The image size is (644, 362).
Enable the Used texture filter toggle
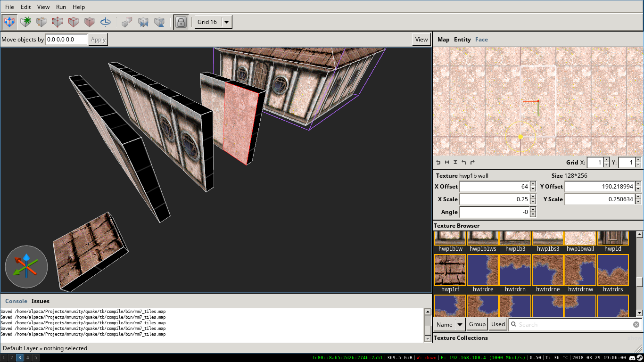[498, 324]
